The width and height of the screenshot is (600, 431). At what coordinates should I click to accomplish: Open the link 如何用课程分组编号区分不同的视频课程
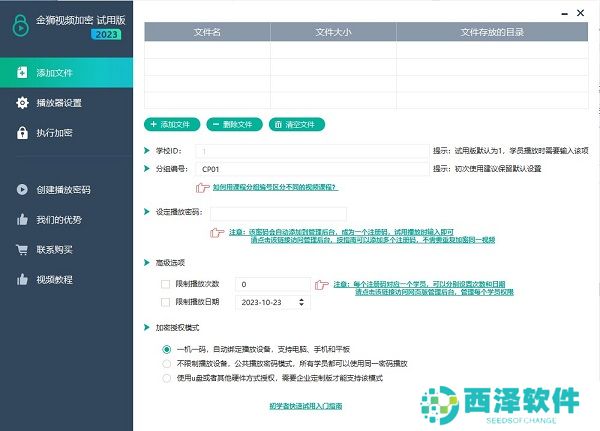(x=276, y=187)
